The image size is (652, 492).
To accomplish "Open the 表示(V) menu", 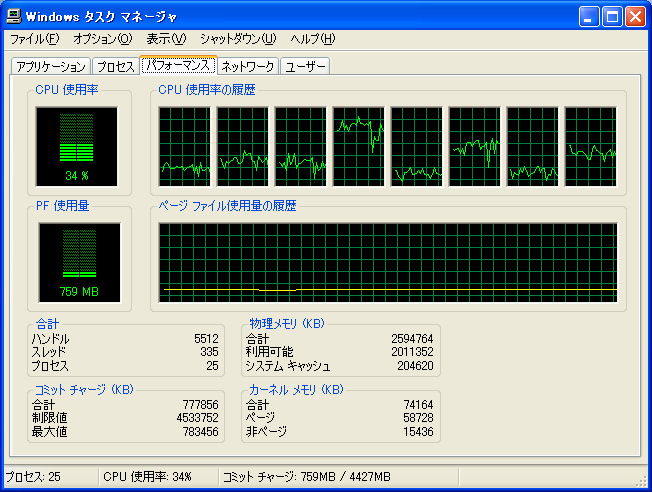I will pos(166,39).
